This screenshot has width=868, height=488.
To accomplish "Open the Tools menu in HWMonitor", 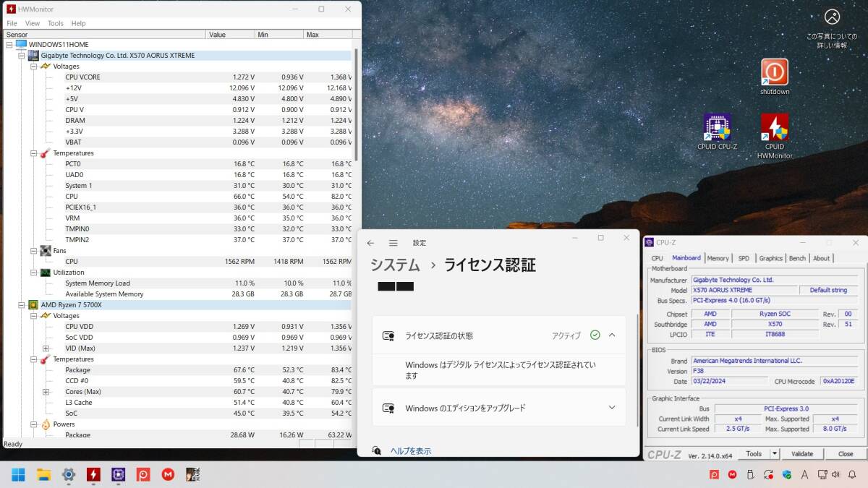I will [x=56, y=23].
